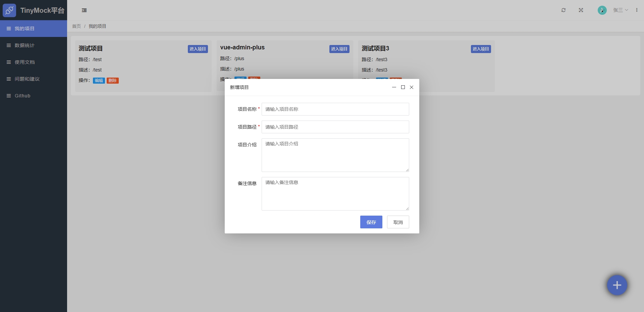Add a project with the floating plus button
The width and height of the screenshot is (644, 312).
click(617, 285)
